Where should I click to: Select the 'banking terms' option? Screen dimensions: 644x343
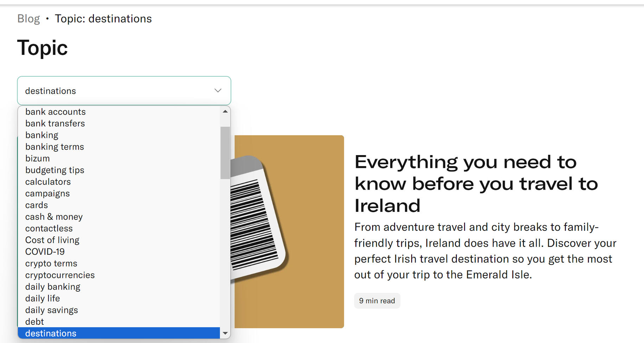[55, 147]
